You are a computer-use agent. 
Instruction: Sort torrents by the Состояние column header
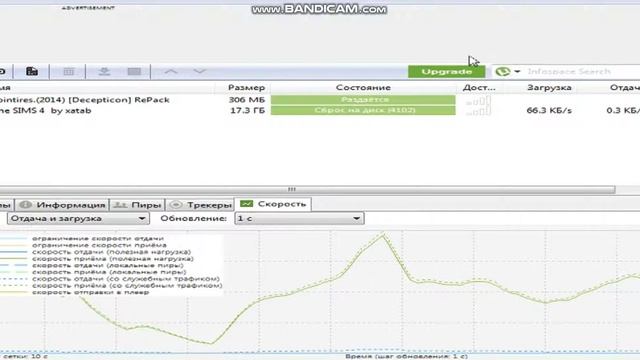(363, 87)
